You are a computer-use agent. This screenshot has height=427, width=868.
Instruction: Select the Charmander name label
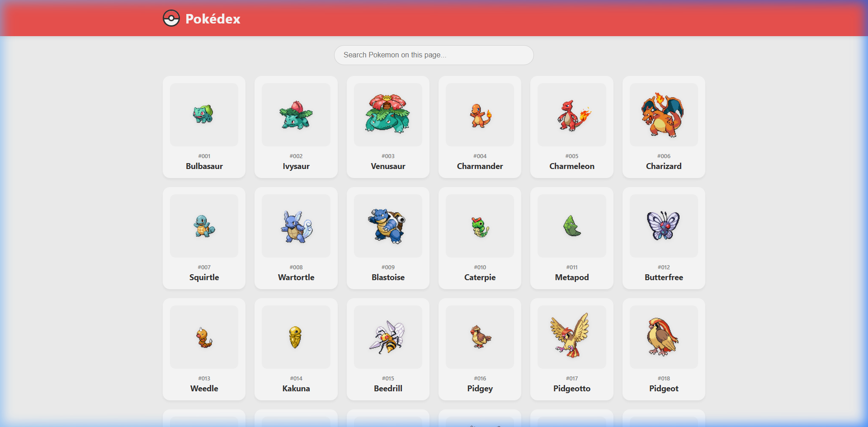tap(480, 166)
